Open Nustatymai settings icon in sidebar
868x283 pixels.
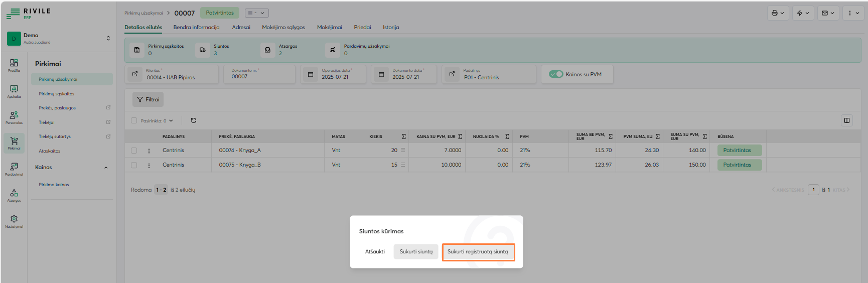[14, 221]
